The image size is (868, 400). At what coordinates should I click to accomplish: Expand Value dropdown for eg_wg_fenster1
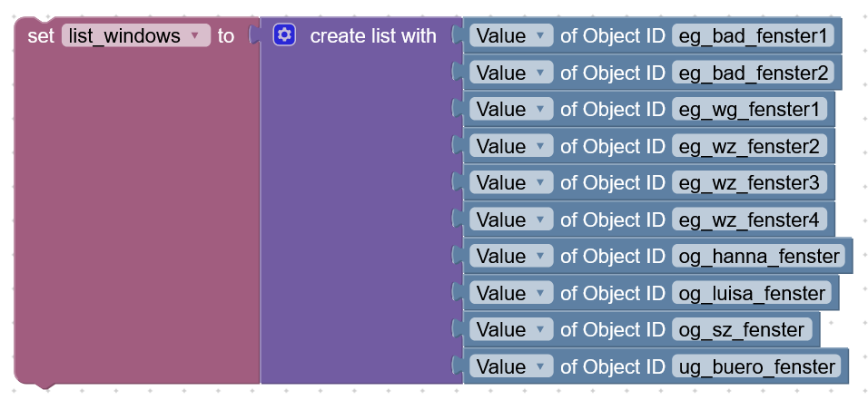pos(511,110)
